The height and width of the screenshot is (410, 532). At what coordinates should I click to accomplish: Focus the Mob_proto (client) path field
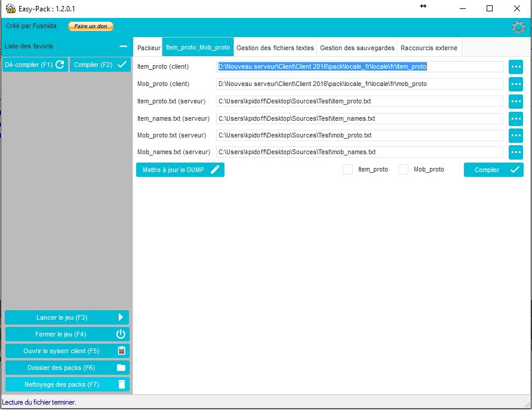point(359,84)
